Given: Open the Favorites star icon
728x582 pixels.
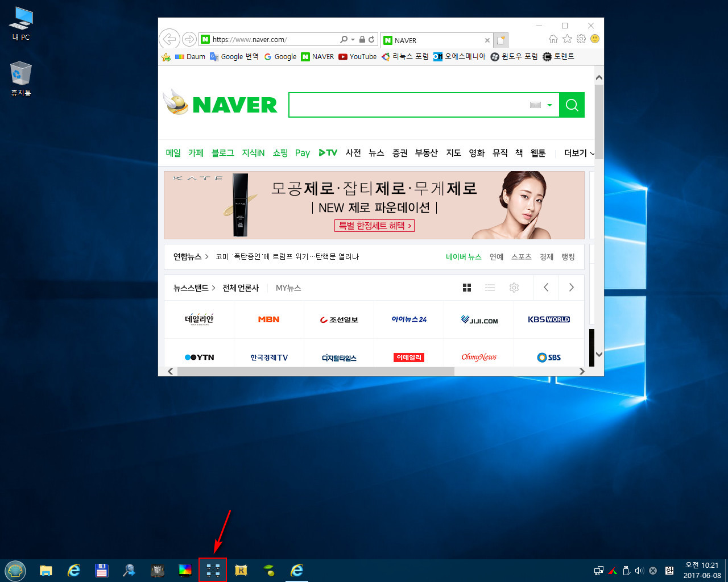Looking at the screenshot, I should click(x=567, y=39).
